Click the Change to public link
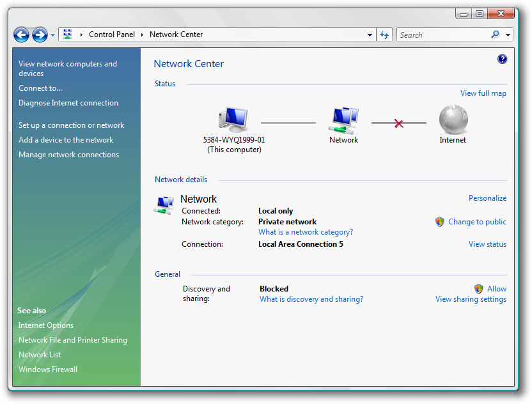The image size is (532, 404). pyautogui.click(x=477, y=222)
